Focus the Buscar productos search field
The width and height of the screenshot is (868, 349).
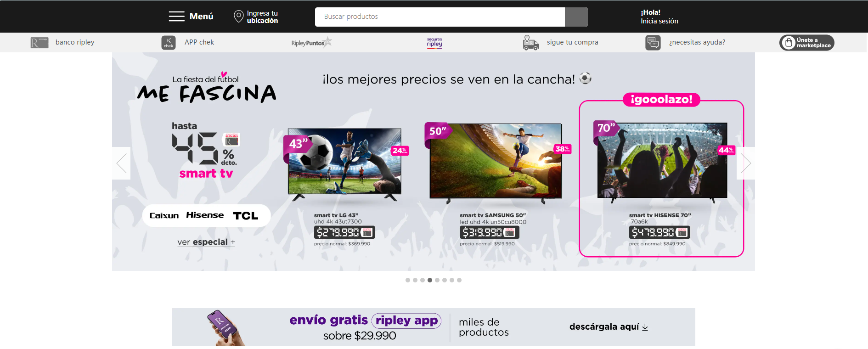click(x=440, y=17)
